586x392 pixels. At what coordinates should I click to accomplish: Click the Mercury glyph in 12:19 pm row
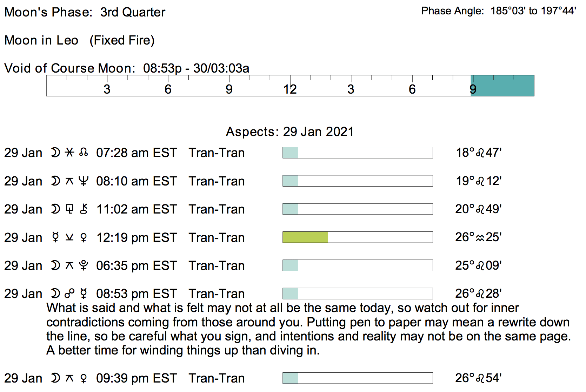coord(55,237)
